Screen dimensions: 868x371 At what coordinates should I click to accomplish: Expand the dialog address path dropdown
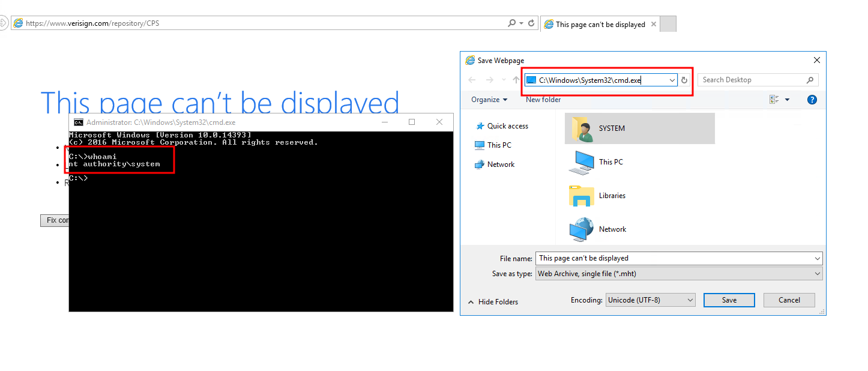click(x=672, y=80)
